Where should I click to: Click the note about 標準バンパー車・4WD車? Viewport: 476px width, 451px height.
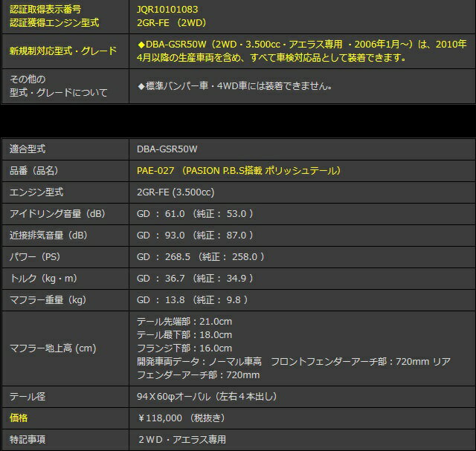(234, 85)
